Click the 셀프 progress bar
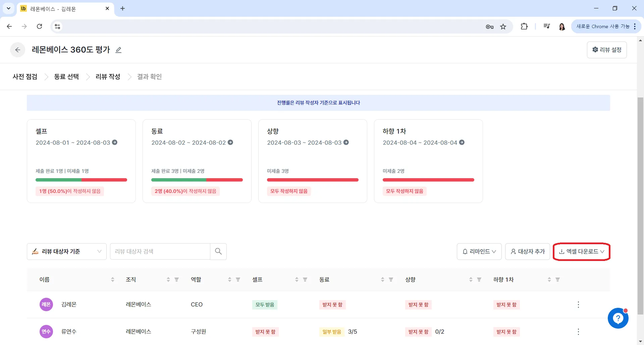The width and height of the screenshot is (644, 345). [x=81, y=180]
